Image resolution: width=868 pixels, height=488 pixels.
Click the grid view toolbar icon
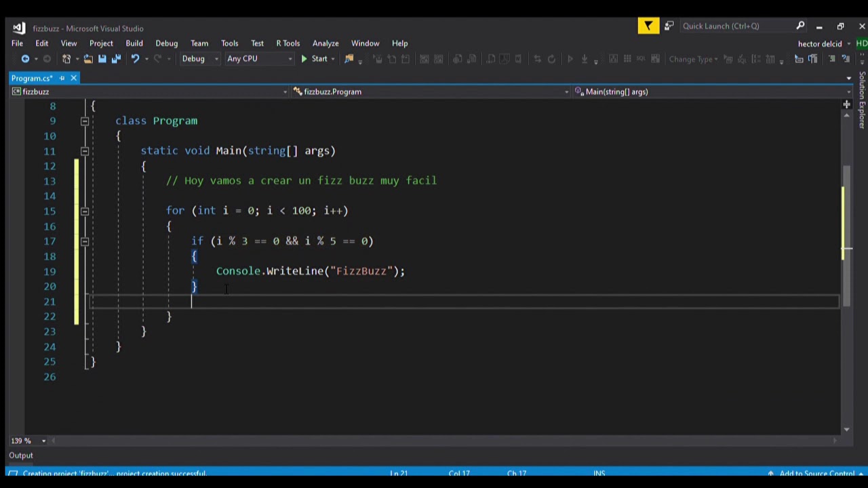point(627,59)
